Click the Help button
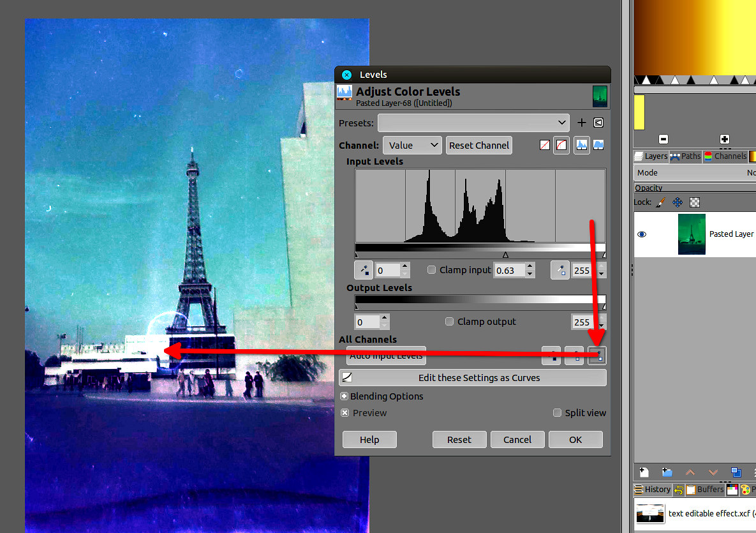Viewport: 756px width, 533px height. point(369,439)
